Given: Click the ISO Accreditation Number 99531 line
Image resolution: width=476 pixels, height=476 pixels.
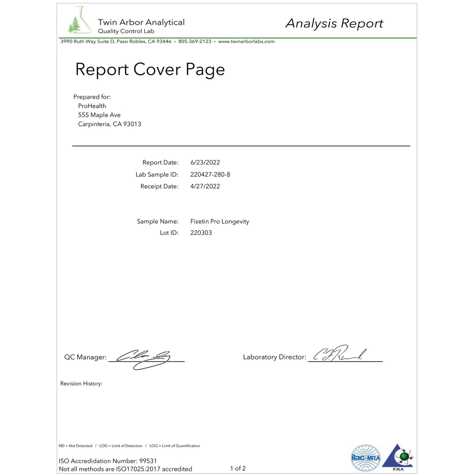Looking at the screenshot, I should (x=108, y=461).
